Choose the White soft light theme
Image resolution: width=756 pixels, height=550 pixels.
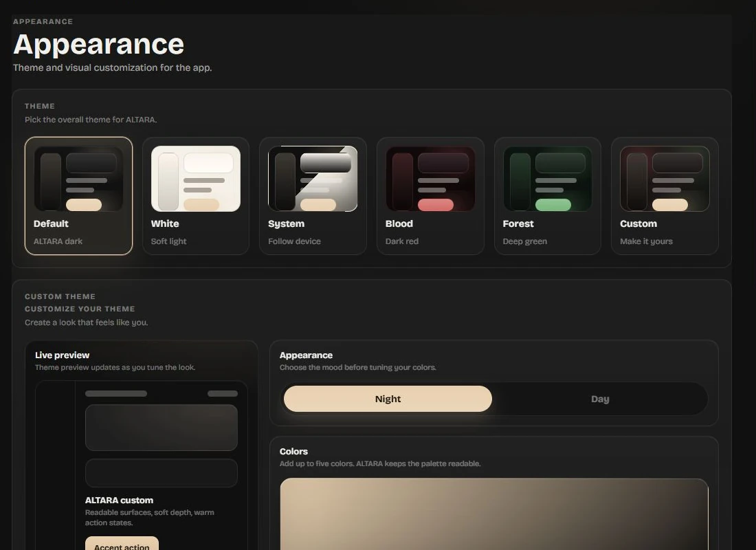[196, 196]
